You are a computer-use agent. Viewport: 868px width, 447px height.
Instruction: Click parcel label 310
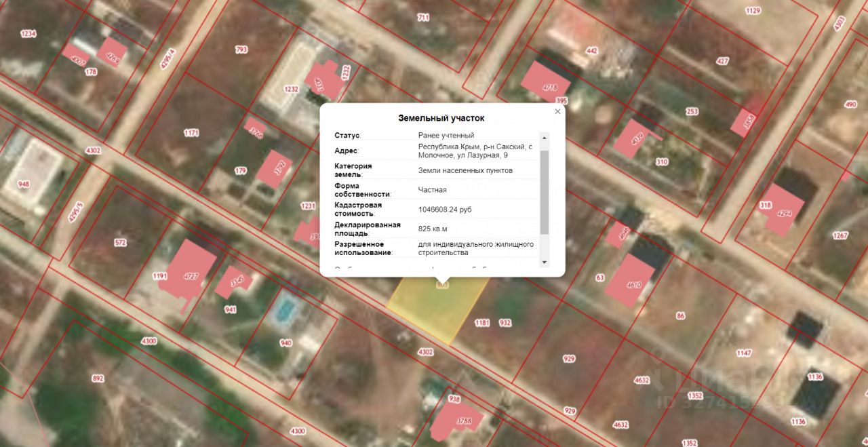point(661,162)
